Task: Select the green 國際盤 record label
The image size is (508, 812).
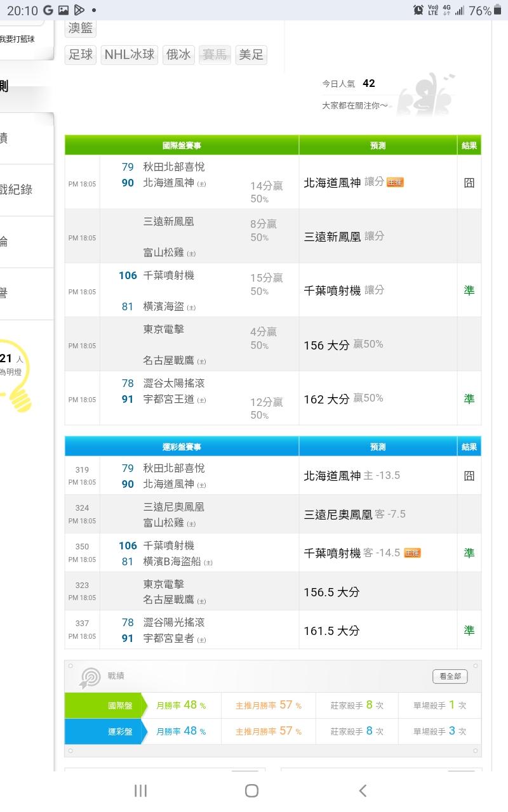Action: 105,705
